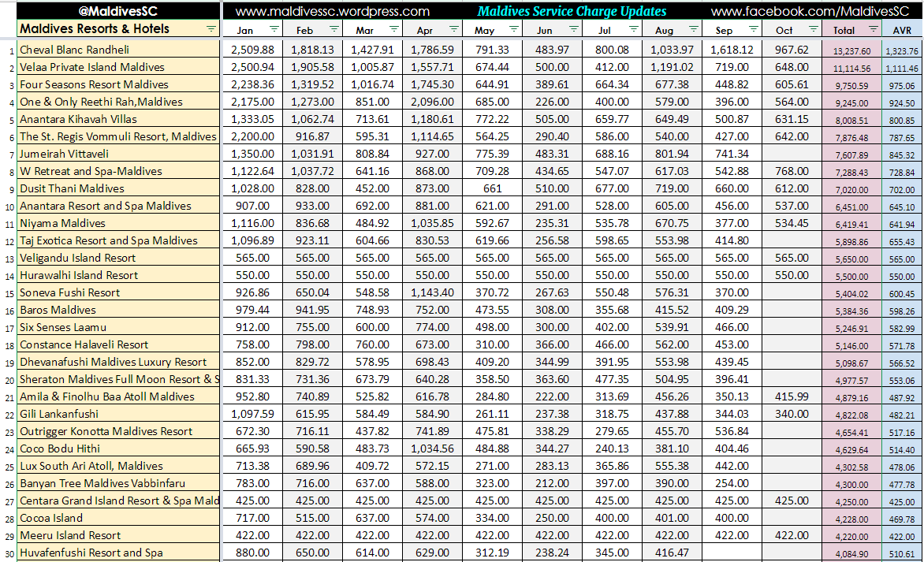Open the Apr column filter dropdown
This screenshot has height=562, width=924.
coord(454,29)
